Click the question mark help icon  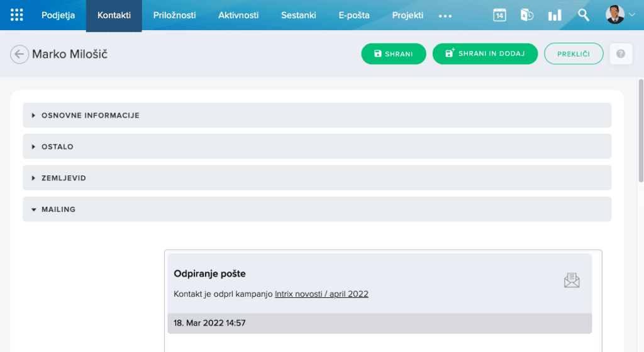coord(621,54)
